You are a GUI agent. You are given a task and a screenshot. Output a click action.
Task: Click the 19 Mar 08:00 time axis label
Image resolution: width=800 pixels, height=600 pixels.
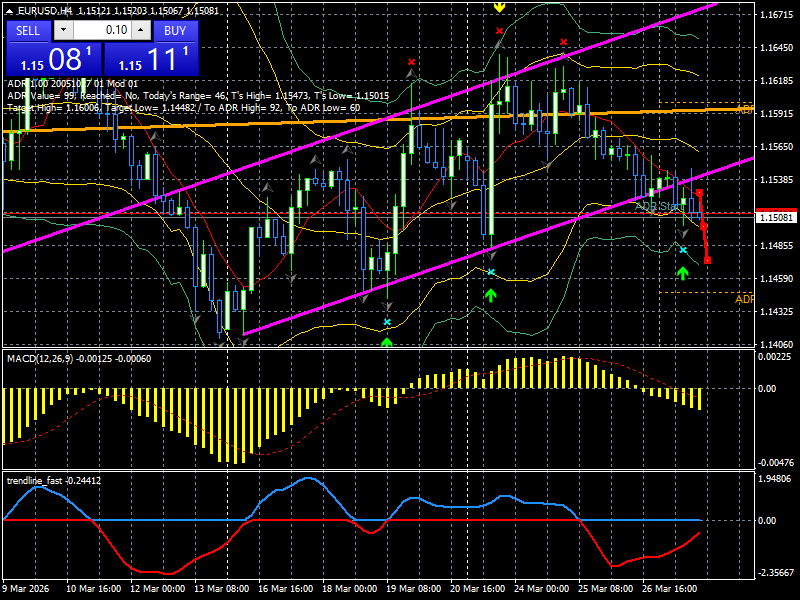(414, 588)
